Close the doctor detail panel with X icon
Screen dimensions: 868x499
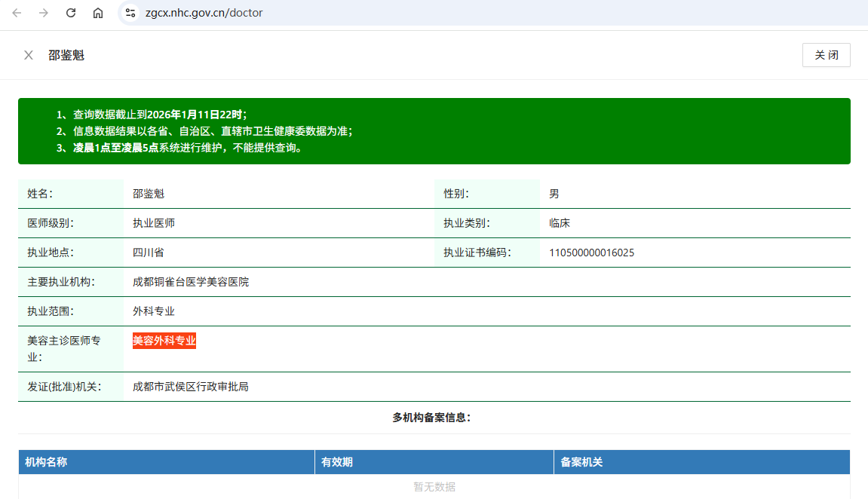point(28,55)
